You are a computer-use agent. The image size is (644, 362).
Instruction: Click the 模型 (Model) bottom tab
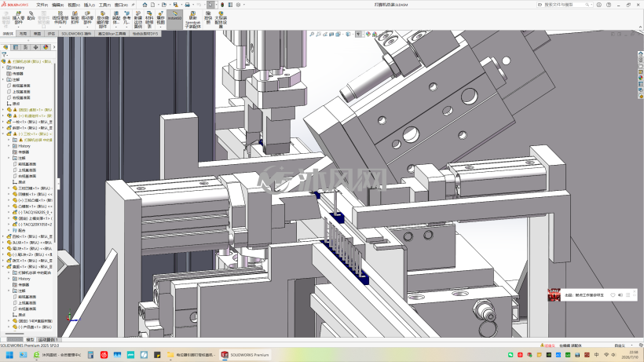[30, 340]
